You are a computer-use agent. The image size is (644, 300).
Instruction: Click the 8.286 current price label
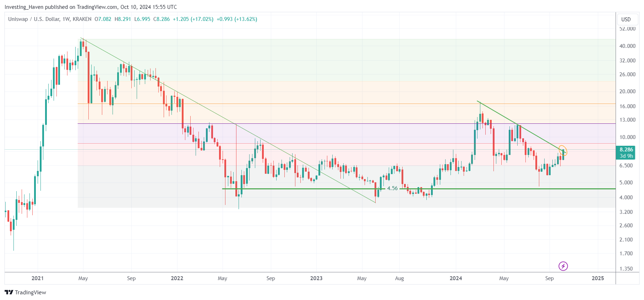pos(626,150)
